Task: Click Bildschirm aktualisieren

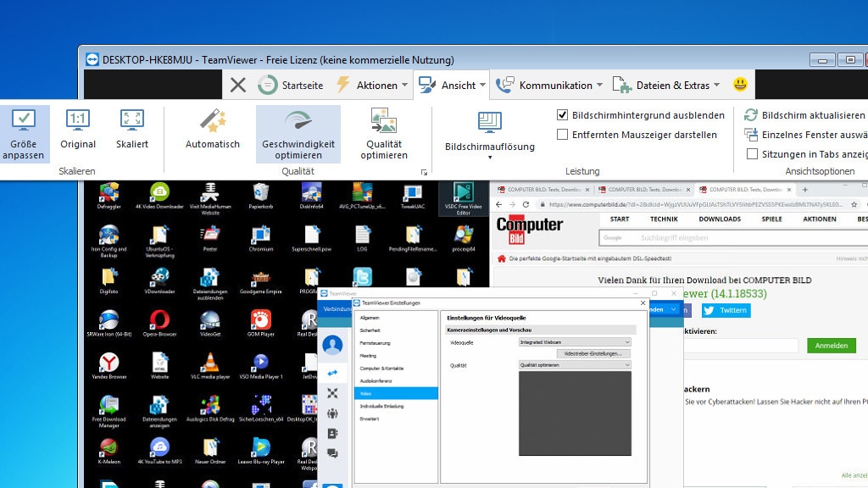Action: pos(804,115)
